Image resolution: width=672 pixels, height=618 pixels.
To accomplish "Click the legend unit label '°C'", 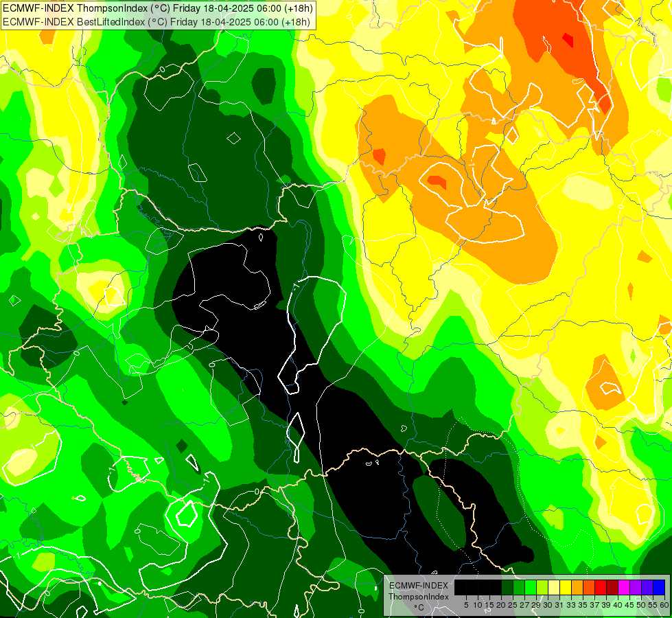I will pos(419,608).
